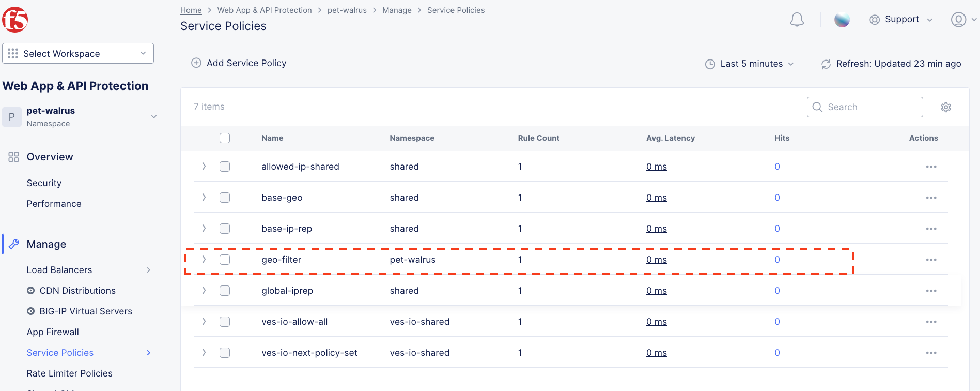980x391 pixels.
Task: Click the table settings gear icon
Action: [x=946, y=107]
